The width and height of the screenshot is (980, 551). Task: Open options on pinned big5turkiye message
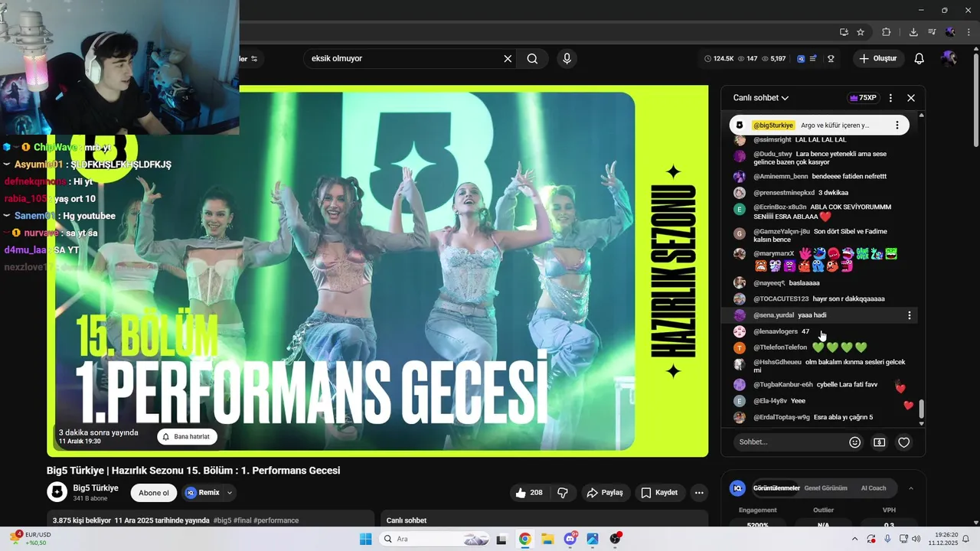[x=897, y=125]
